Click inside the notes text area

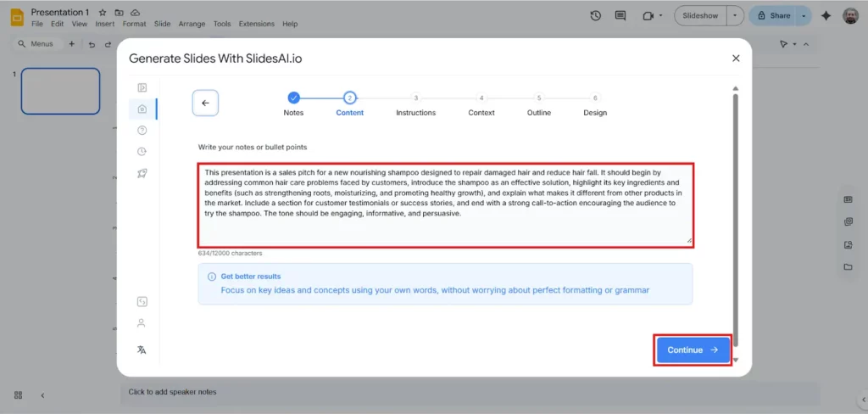pyautogui.click(x=445, y=204)
